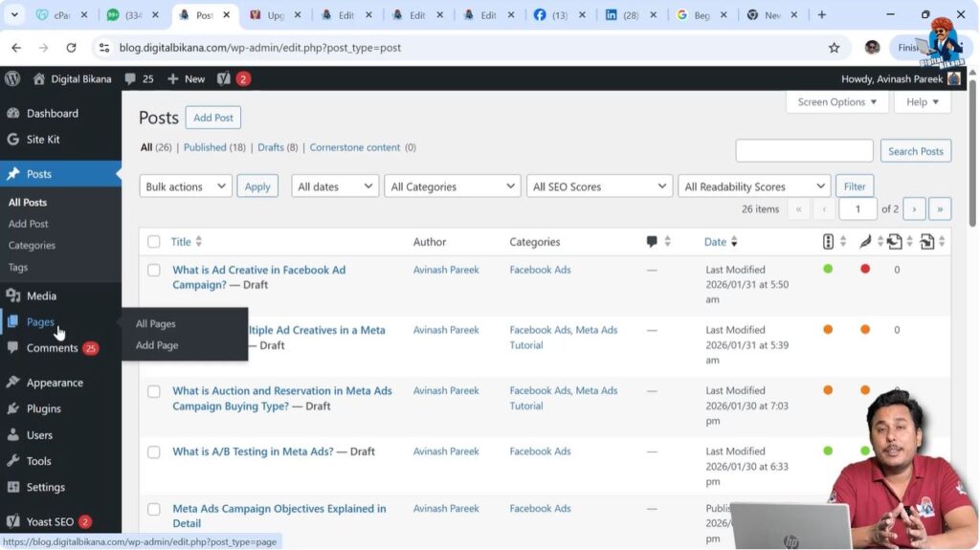Click the New plus item in admin bar
Viewport: 980px width, 550px height.
(x=187, y=78)
